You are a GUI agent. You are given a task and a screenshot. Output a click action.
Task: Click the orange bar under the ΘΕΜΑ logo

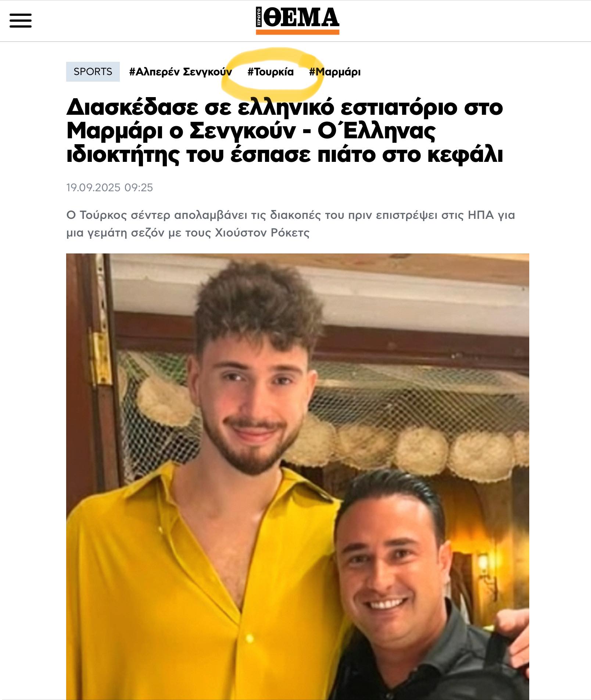point(297,32)
